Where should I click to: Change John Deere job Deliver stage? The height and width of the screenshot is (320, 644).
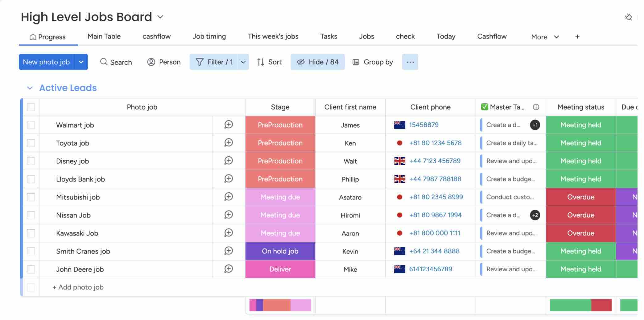click(x=280, y=269)
